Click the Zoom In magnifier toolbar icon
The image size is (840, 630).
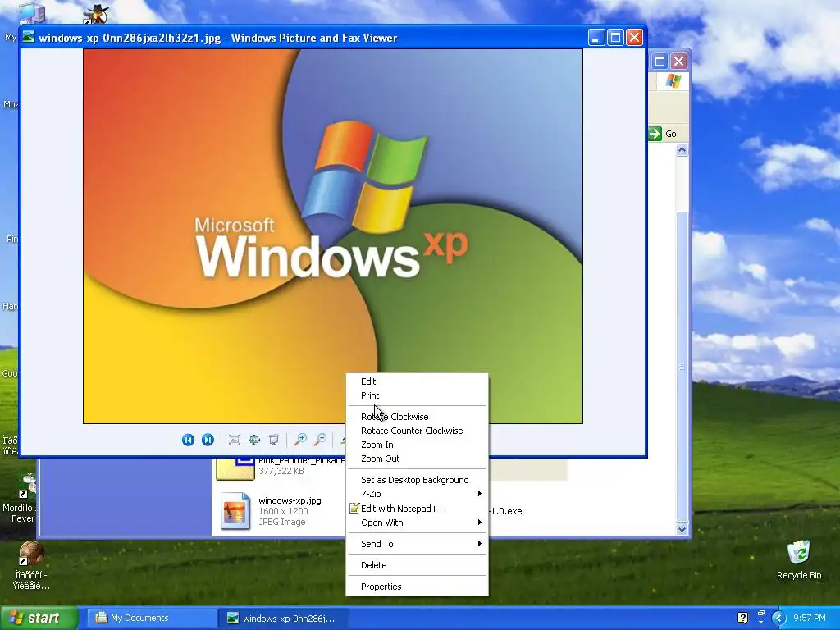300,440
